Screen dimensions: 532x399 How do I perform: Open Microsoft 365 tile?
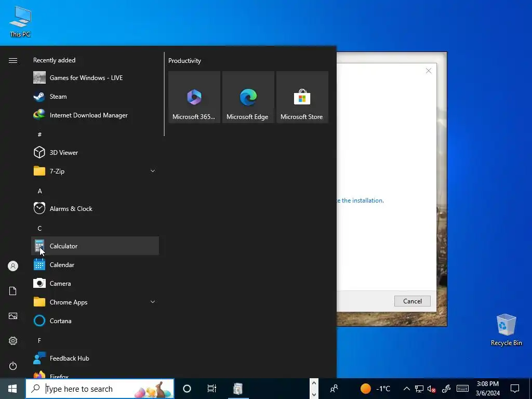point(194,97)
